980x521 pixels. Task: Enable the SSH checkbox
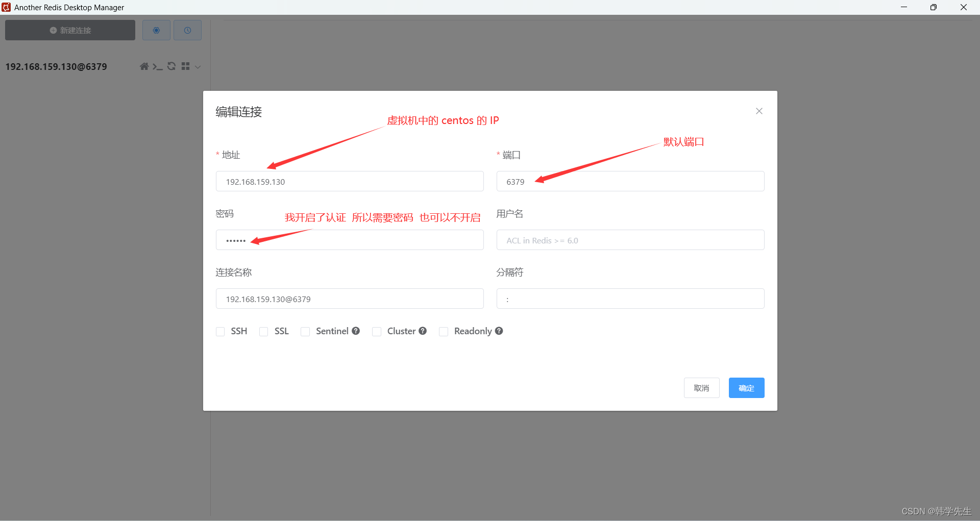click(220, 332)
